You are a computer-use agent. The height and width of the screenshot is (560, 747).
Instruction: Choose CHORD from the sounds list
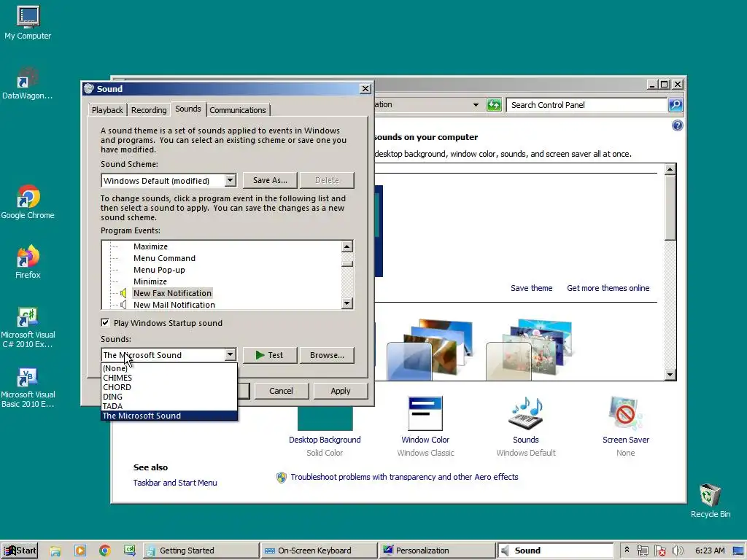(x=169, y=387)
